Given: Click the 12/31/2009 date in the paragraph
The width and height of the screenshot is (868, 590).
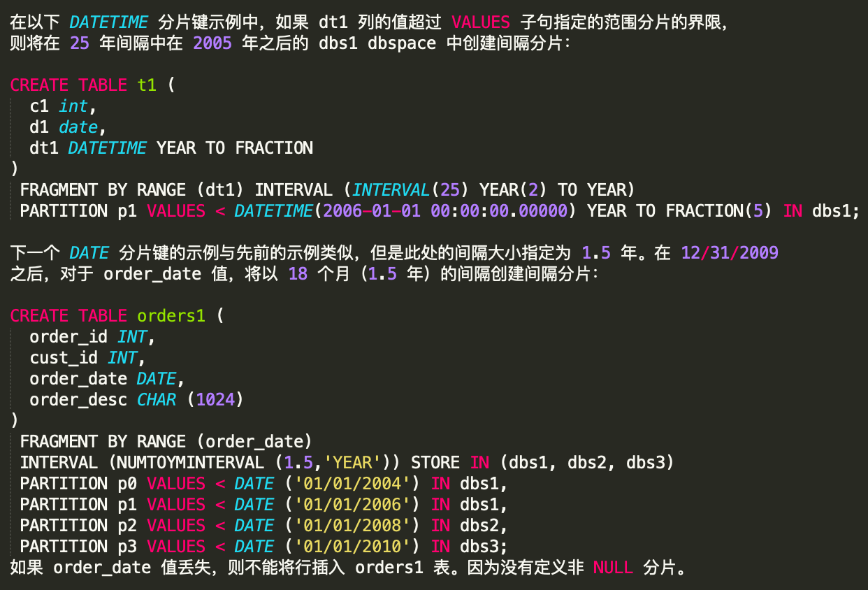Looking at the screenshot, I should (x=730, y=253).
